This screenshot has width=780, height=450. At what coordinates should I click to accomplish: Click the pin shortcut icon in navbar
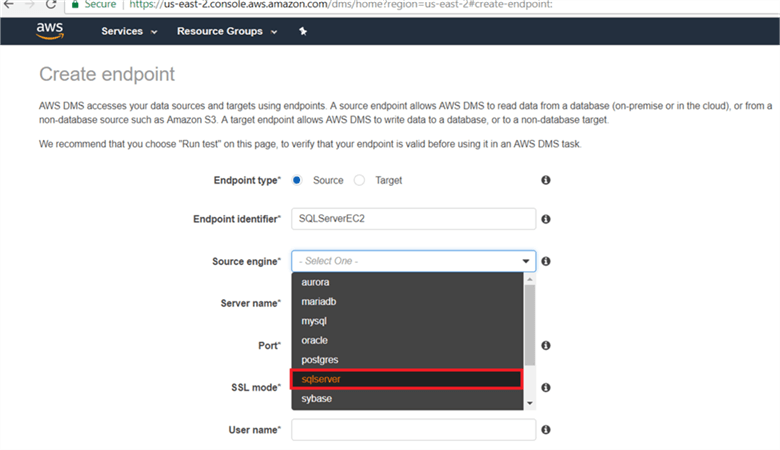[303, 31]
